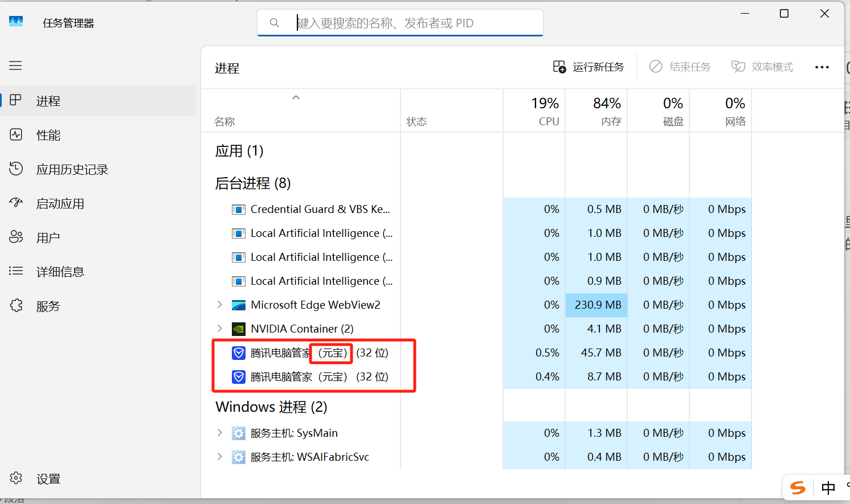Sort by the 内存 84% column header
The width and height of the screenshot is (850, 504).
pyautogui.click(x=596, y=111)
